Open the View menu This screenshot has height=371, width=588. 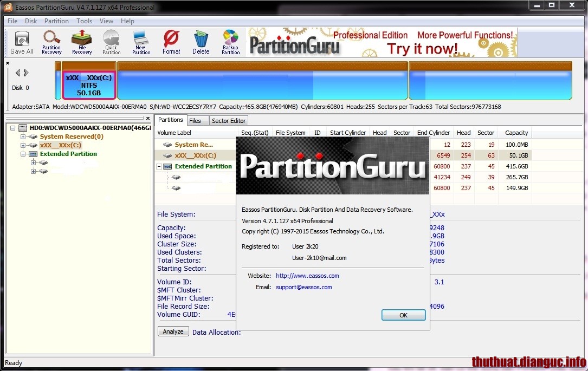(106, 21)
